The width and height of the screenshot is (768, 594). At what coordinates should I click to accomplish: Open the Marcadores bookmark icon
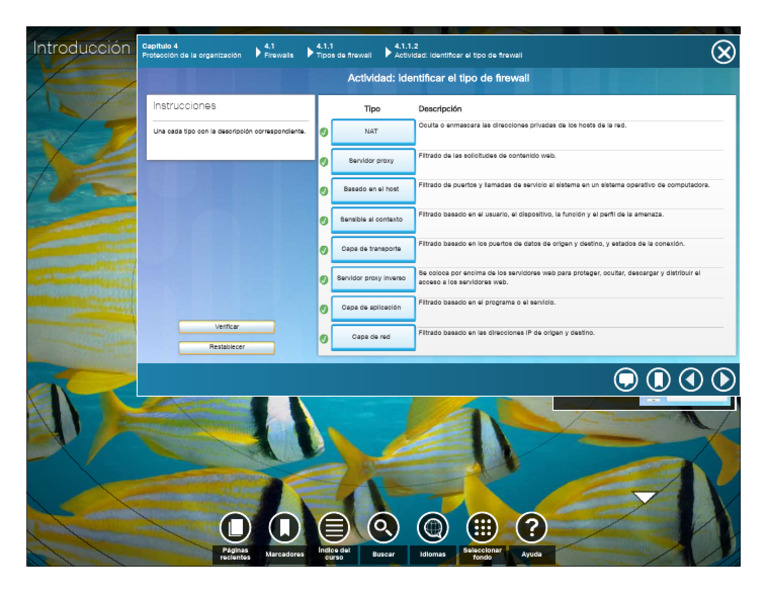(284, 527)
